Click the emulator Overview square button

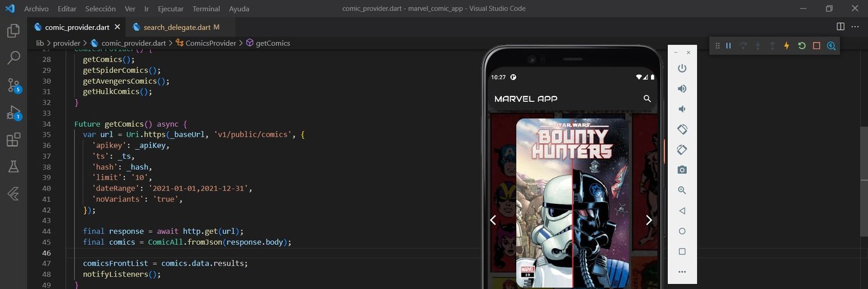point(682,251)
